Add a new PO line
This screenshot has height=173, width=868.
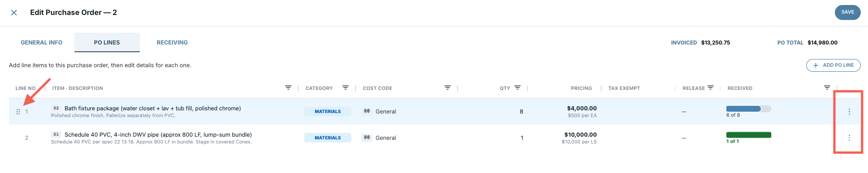[x=833, y=65]
